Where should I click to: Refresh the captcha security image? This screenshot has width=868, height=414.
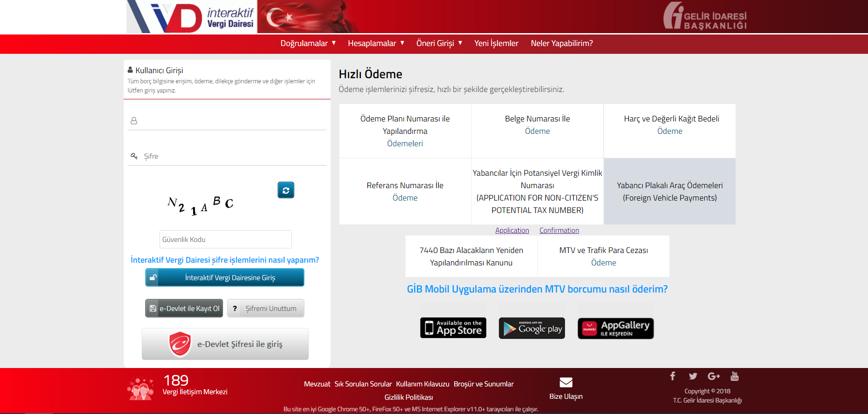click(x=286, y=190)
